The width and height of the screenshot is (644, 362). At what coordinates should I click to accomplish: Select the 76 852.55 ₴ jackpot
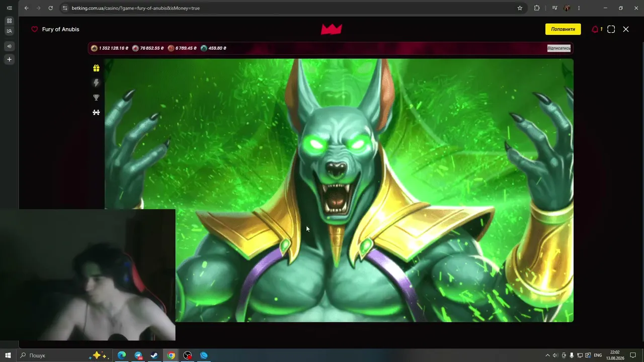click(x=148, y=48)
